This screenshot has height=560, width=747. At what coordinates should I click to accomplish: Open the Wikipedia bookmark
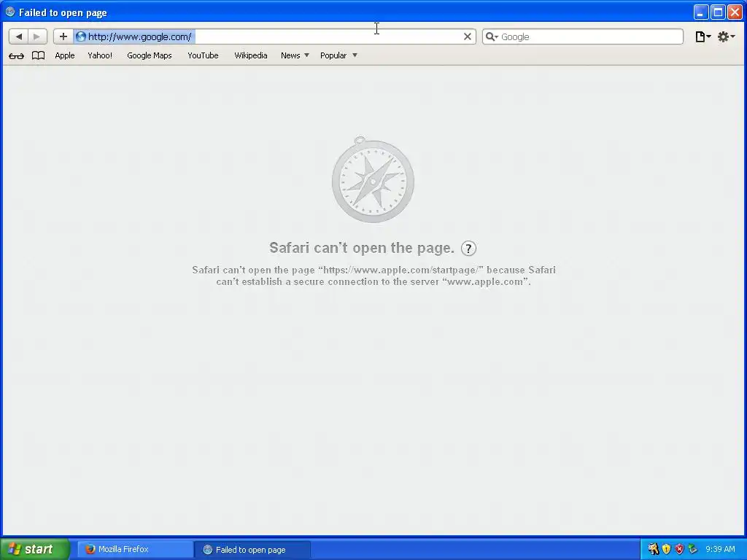251,55
